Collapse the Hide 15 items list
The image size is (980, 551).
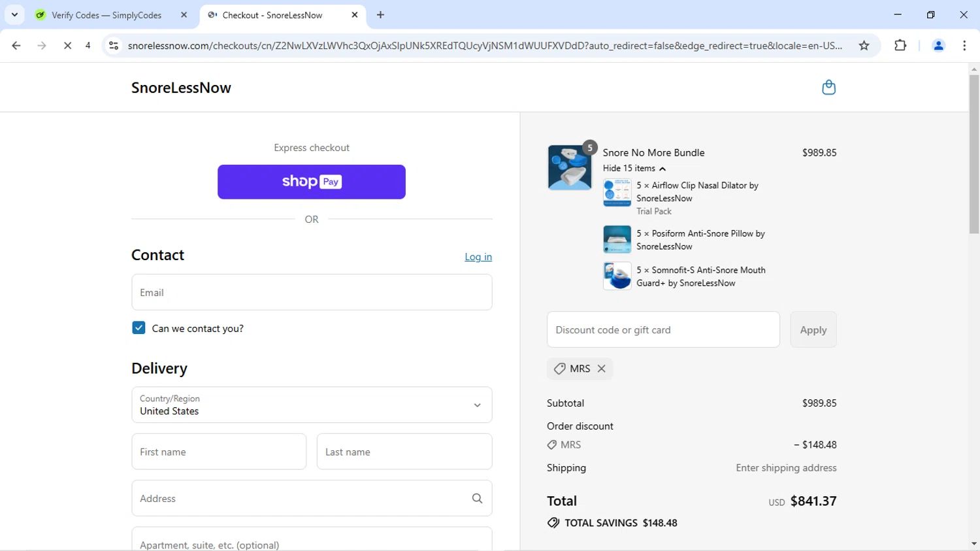coord(634,169)
